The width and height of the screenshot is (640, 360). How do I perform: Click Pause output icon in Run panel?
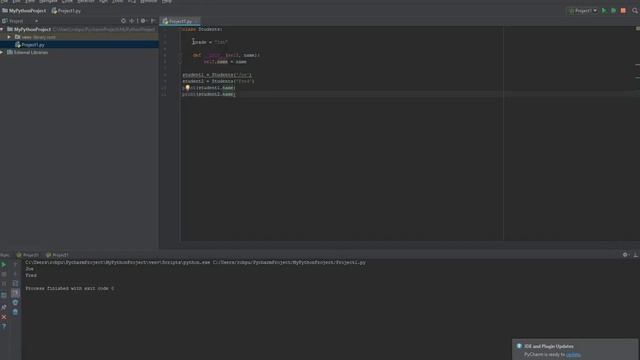pos(4,284)
